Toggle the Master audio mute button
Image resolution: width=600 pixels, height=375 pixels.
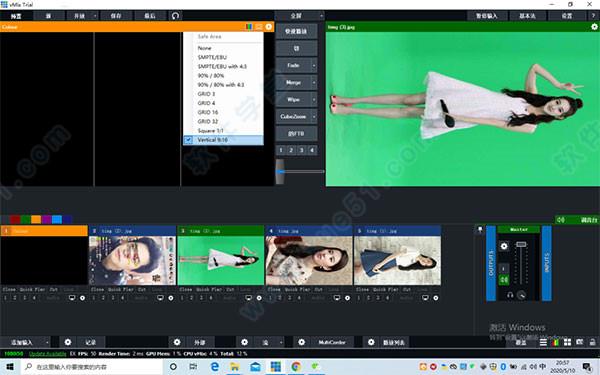[x=504, y=280]
